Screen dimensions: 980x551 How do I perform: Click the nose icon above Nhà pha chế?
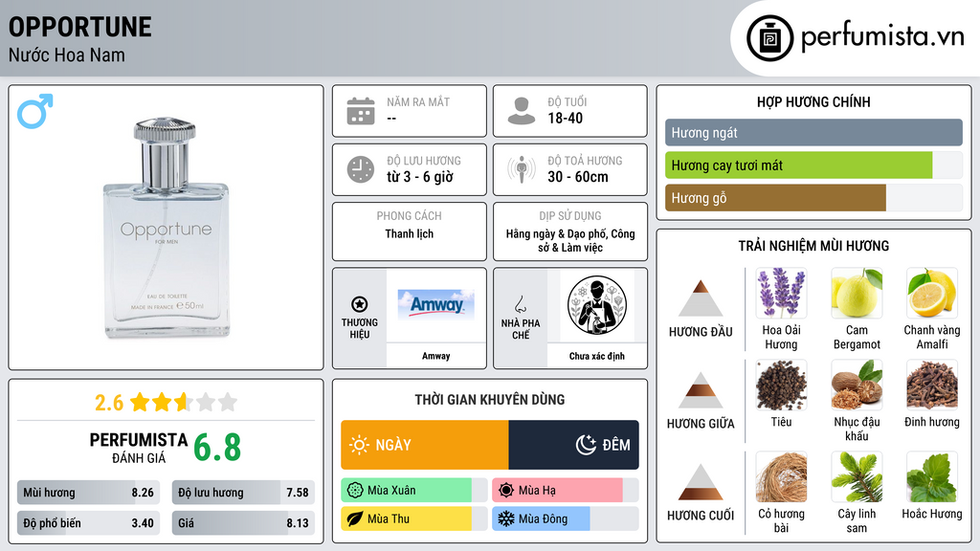[520, 304]
